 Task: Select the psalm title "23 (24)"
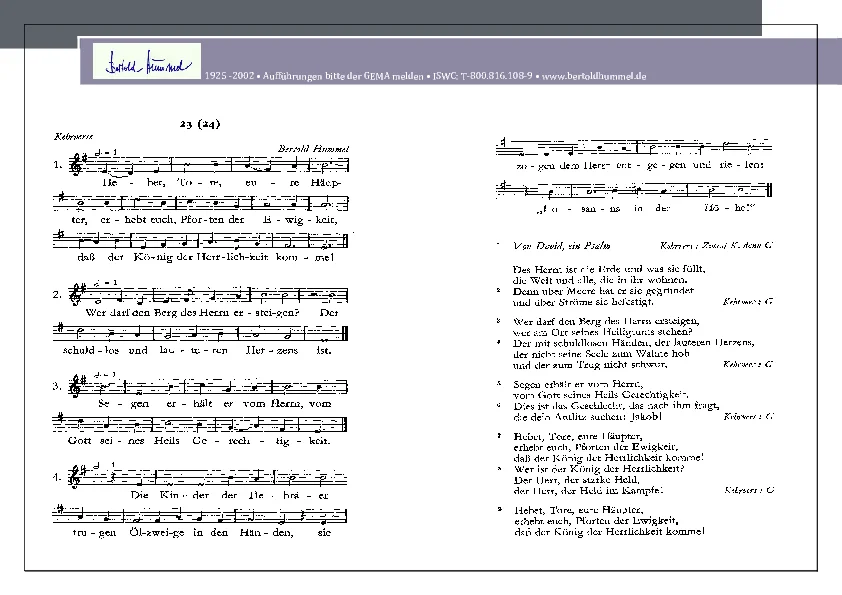point(200,124)
